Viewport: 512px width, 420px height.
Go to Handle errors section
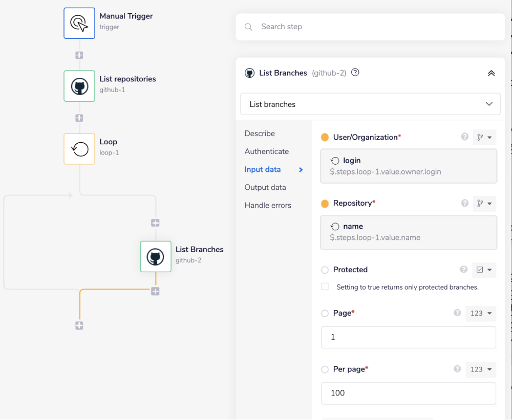(267, 205)
